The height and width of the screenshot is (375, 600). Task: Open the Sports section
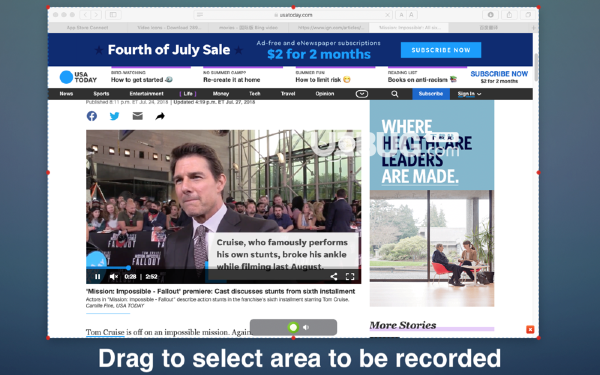(x=101, y=94)
